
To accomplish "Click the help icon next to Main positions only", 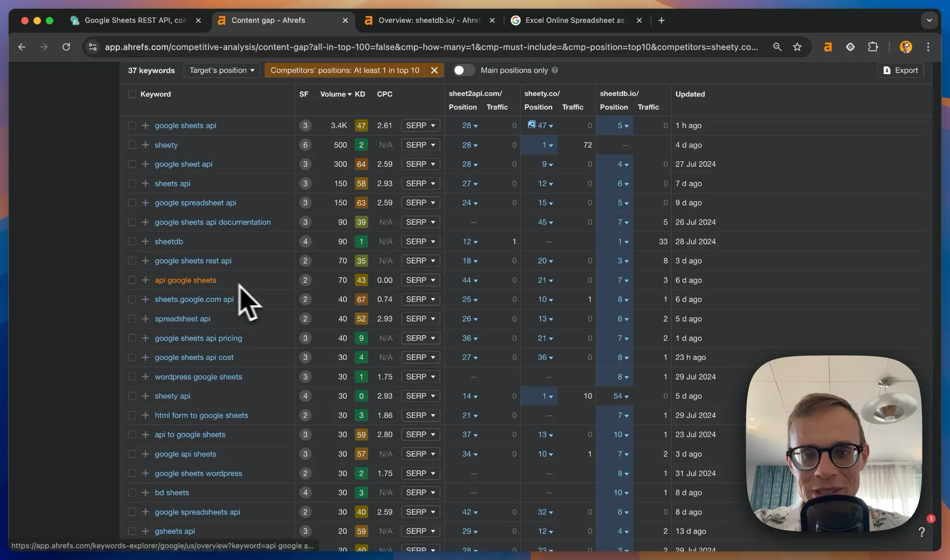I will click(555, 71).
